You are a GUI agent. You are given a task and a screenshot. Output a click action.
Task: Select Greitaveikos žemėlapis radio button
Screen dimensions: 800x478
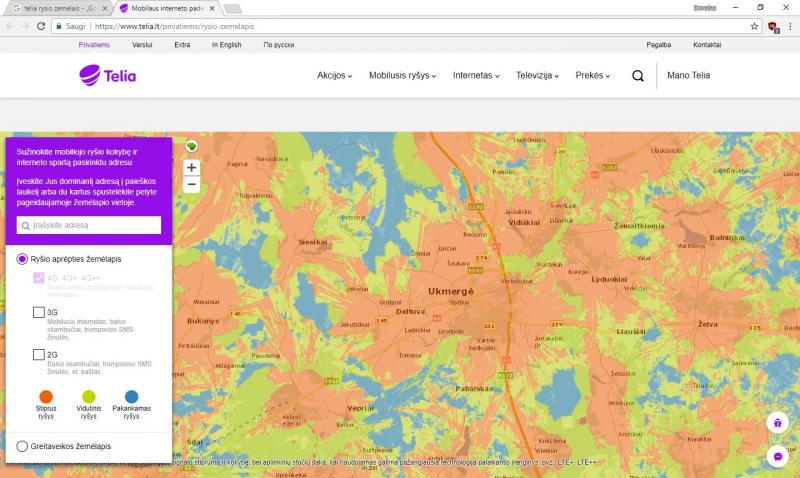pyautogui.click(x=22, y=446)
